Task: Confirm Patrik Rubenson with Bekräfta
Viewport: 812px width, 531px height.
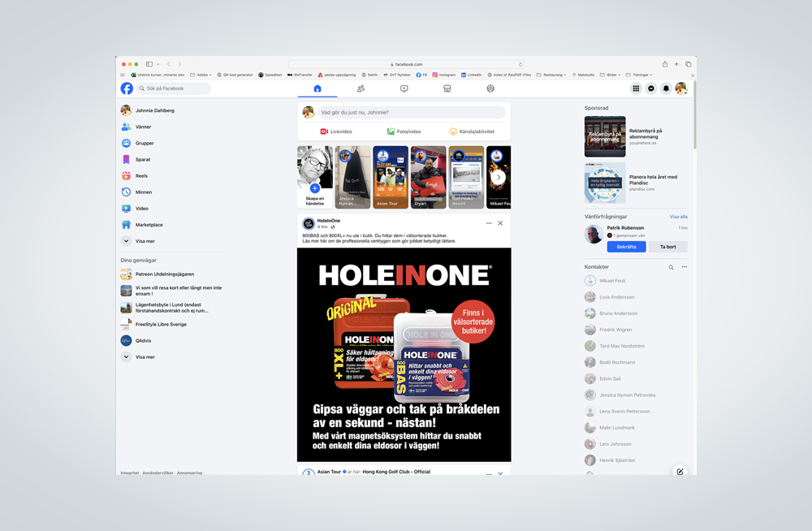Action: (x=627, y=247)
